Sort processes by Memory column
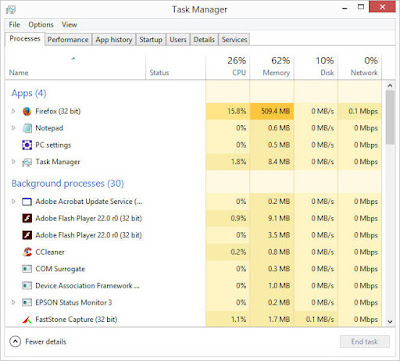This screenshot has height=361, width=400. pyautogui.click(x=272, y=67)
